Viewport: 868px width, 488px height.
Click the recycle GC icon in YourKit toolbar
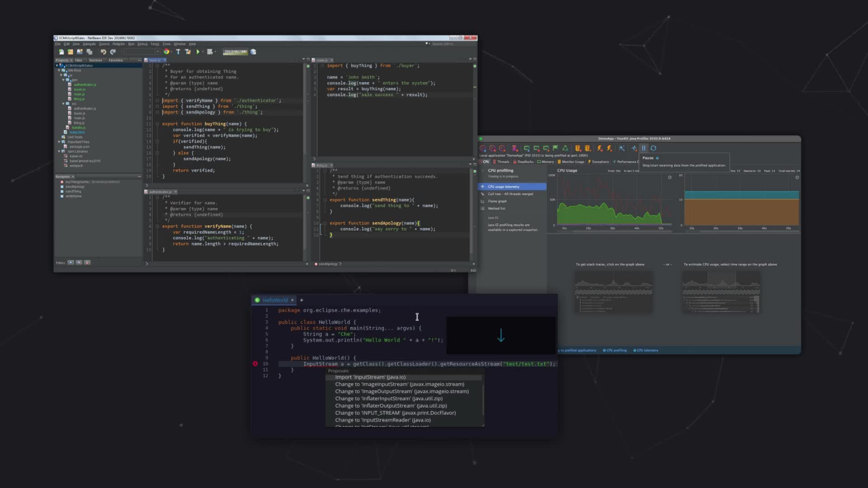tap(565, 148)
